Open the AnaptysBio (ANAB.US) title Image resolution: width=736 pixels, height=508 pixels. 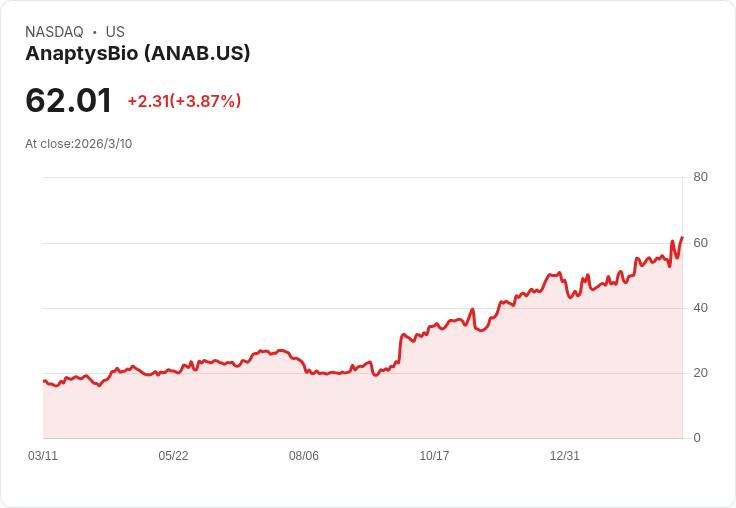coord(137,53)
